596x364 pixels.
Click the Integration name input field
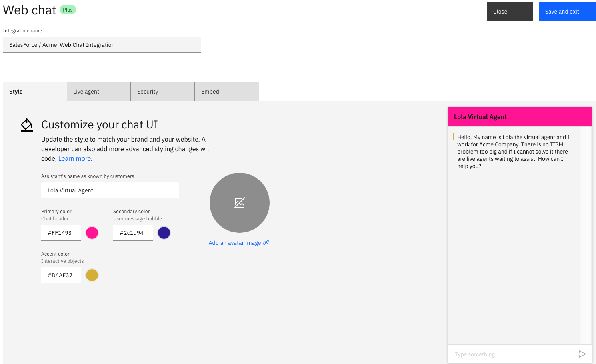click(102, 45)
